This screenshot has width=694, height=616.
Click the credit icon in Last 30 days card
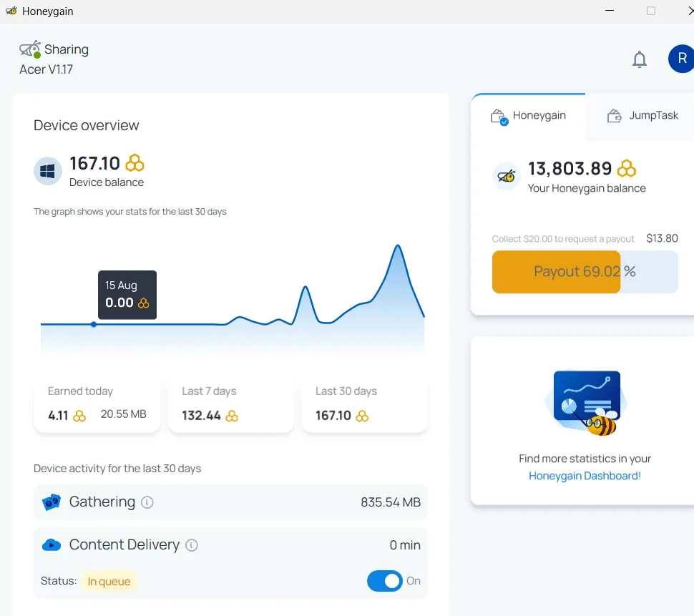[x=362, y=416]
